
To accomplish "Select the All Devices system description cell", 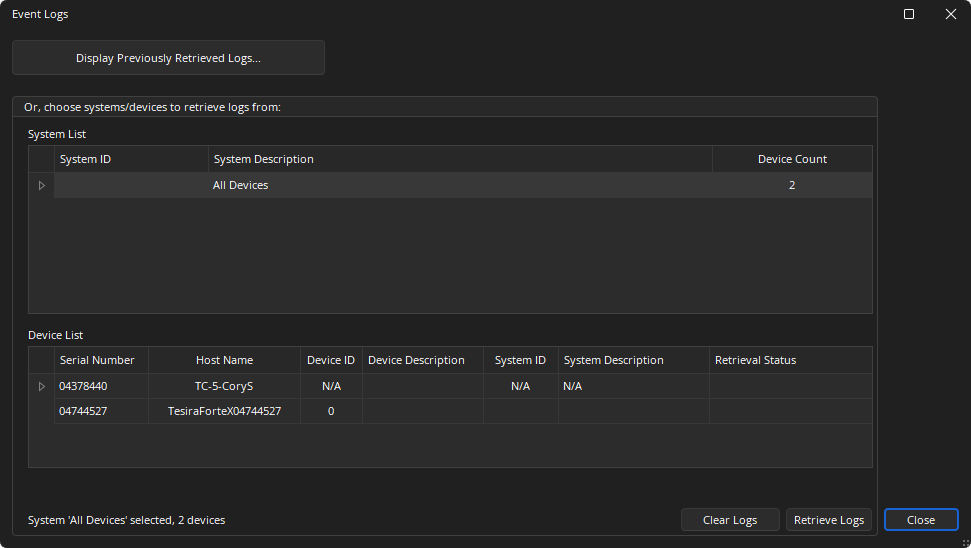I will click(241, 185).
